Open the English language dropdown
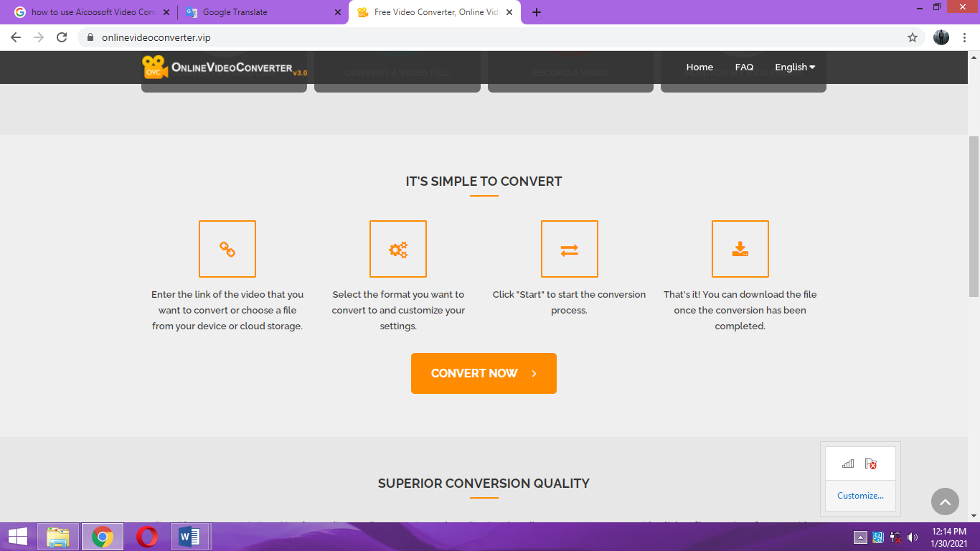980x551 pixels. point(795,67)
